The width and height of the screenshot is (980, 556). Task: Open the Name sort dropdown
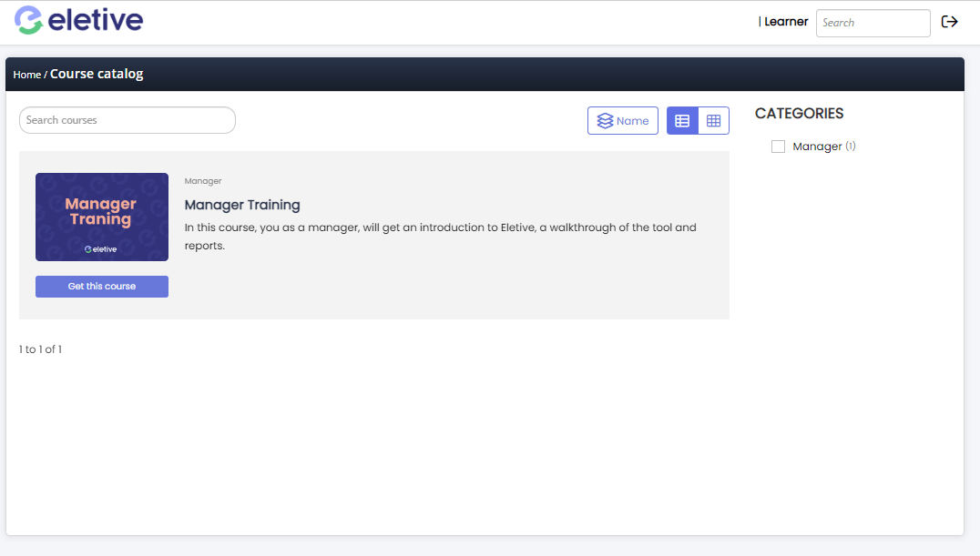pyautogui.click(x=622, y=120)
